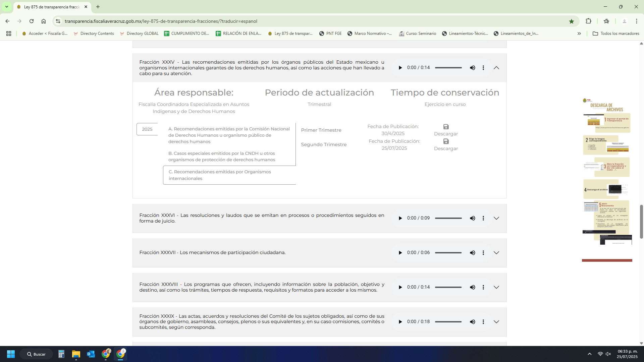Open more options for Fracción XXXVIII audio
This screenshot has height=362, width=644.
(x=483, y=287)
